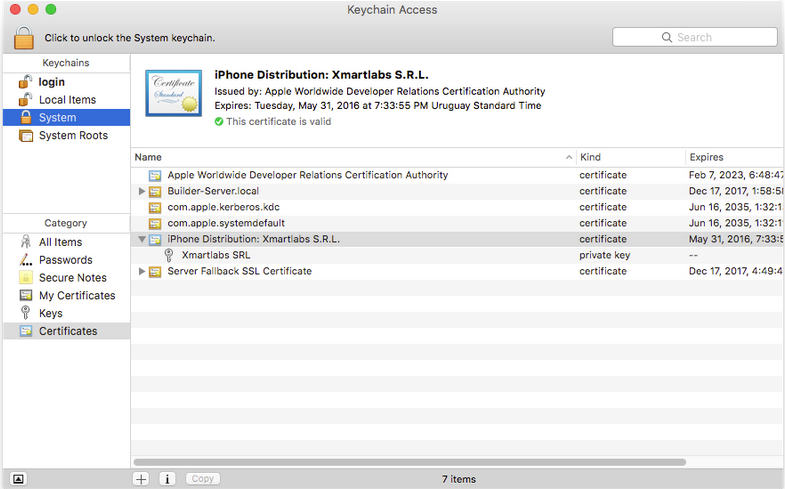
Task: Expand the Server Fallback SSL Certificate
Action: pyautogui.click(x=142, y=272)
